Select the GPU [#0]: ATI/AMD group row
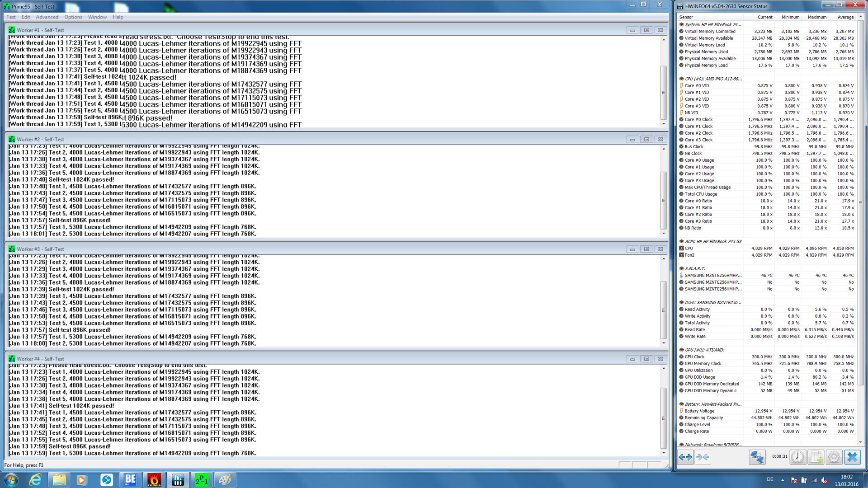This screenshot has width=868, height=488. [x=766, y=350]
